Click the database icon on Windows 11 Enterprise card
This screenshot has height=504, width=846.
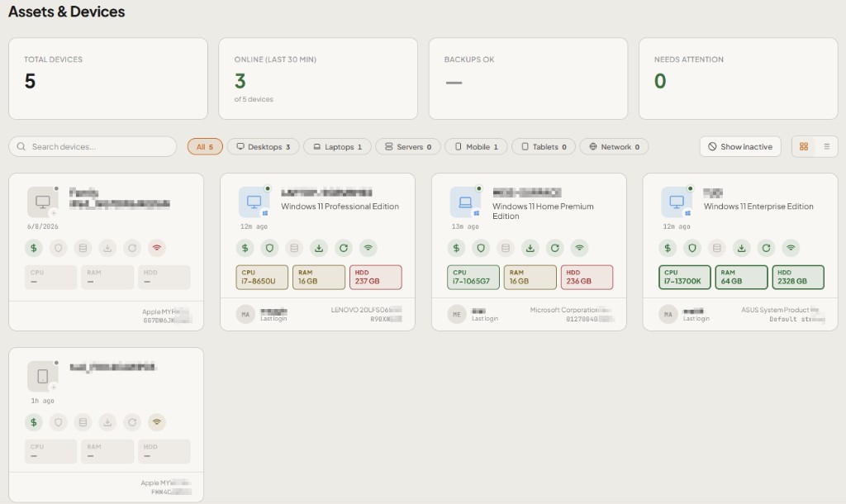pos(717,248)
